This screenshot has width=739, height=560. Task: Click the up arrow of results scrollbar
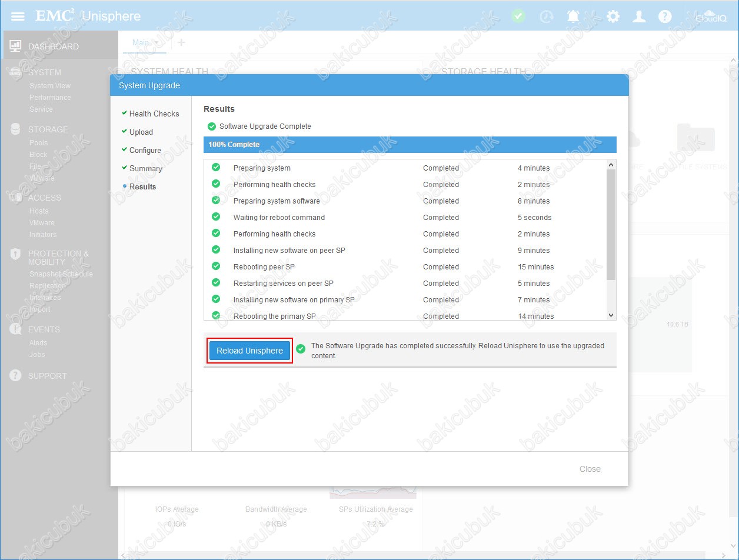[x=611, y=165]
